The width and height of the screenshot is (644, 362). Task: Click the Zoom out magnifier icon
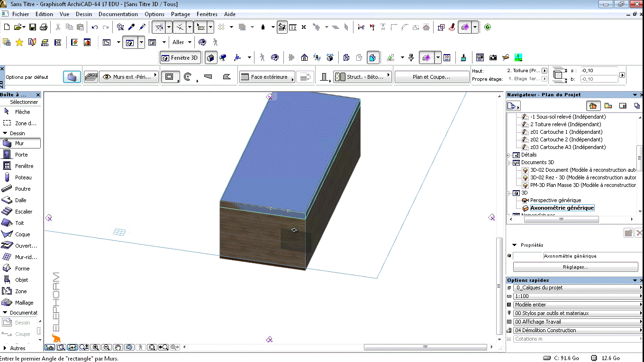107,347
